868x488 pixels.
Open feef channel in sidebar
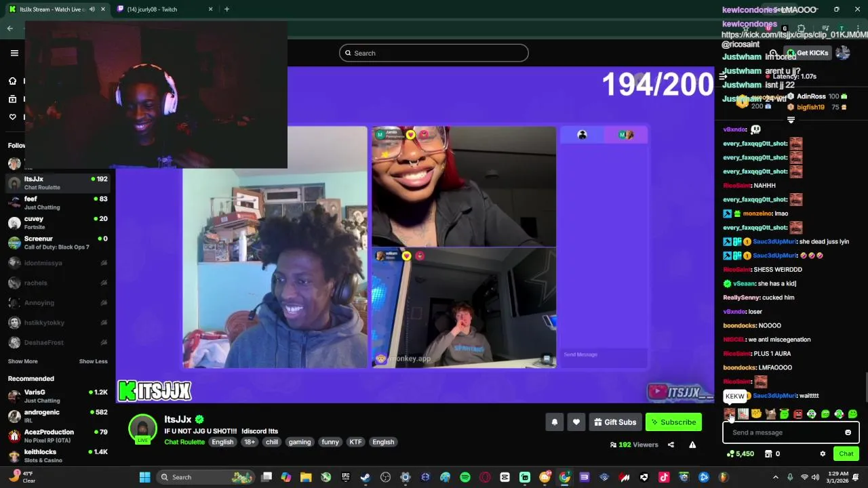(58, 203)
